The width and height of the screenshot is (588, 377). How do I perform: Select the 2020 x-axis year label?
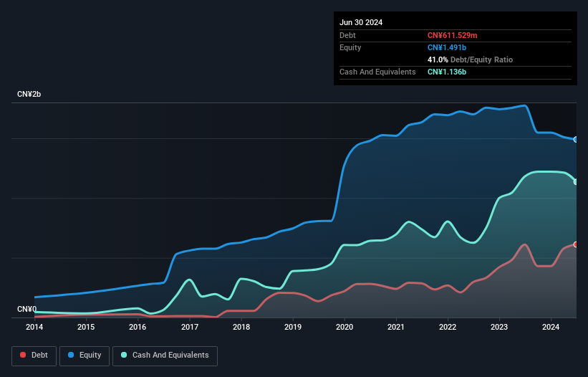coord(344,328)
